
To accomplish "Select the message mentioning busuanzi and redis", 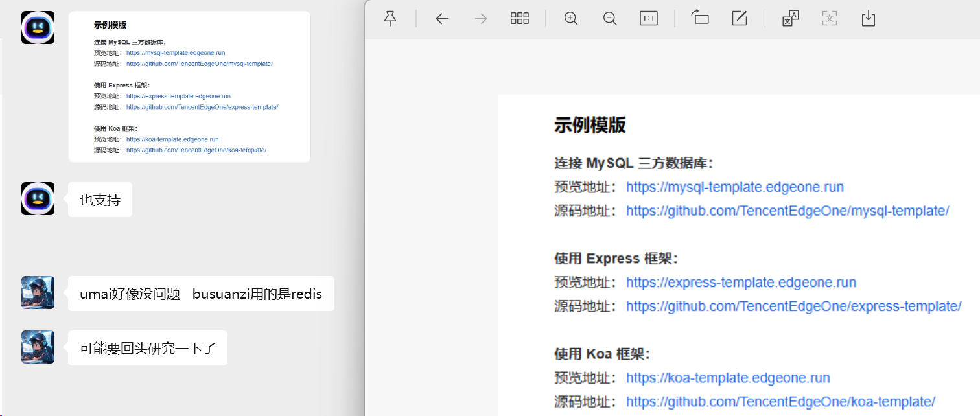I will point(201,294).
